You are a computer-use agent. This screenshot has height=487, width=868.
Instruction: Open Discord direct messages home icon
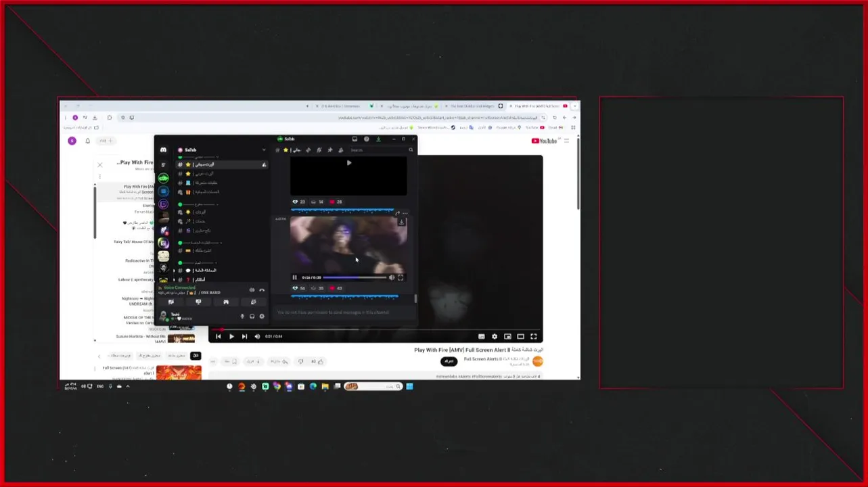tap(163, 150)
